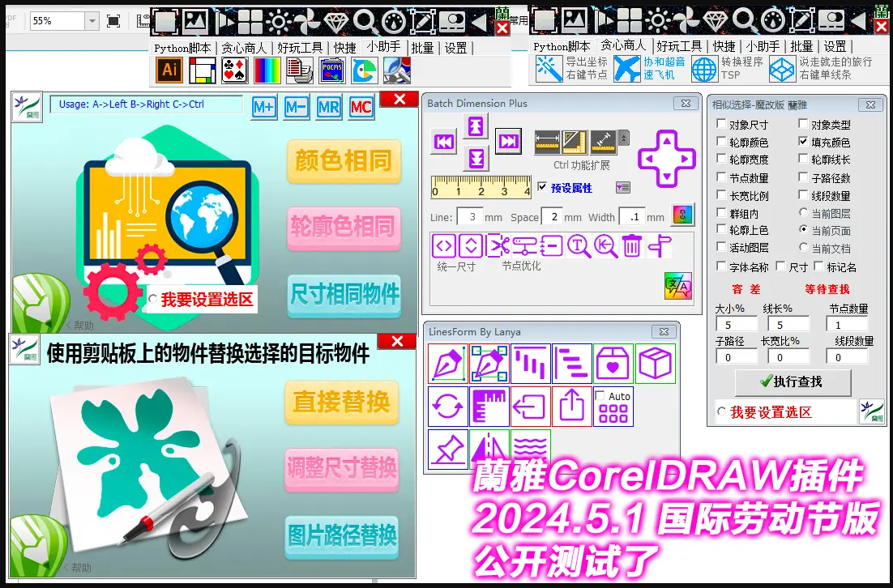Click the 3D cube box icon in LinesForm
Screen dimensions: 893x588
point(655,364)
